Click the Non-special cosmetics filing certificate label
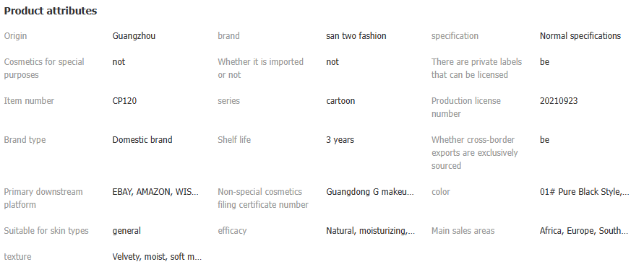The height and width of the screenshot is (280, 644). tap(263, 198)
